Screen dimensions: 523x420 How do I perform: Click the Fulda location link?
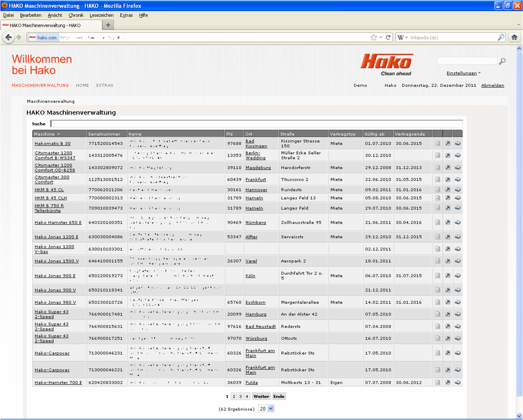click(x=252, y=382)
